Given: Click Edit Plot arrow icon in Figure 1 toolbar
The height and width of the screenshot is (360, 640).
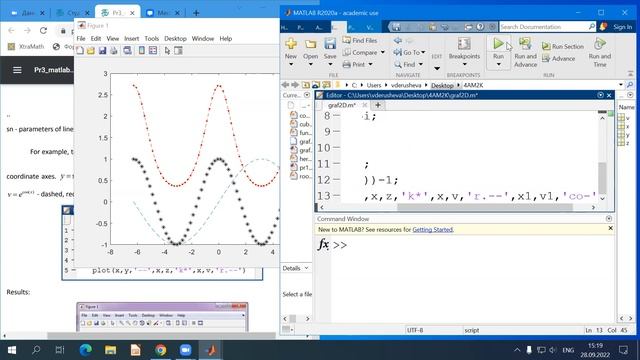Looking at the screenshot, I should click(167, 51).
